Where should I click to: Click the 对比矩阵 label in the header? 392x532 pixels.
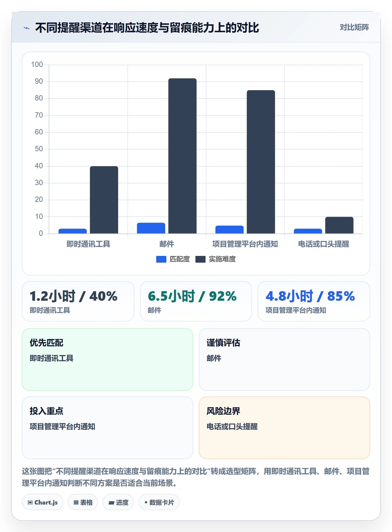pyautogui.click(x=354, y=27)
